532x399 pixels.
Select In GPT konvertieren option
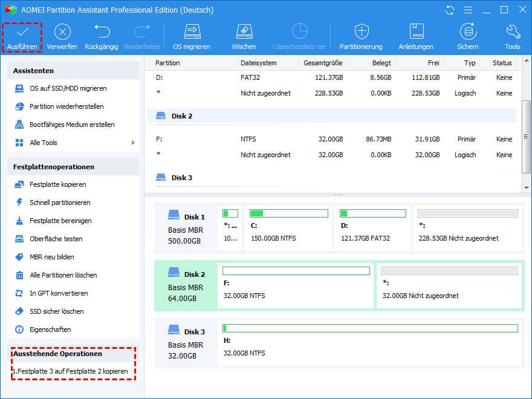(x=59, y=293)
